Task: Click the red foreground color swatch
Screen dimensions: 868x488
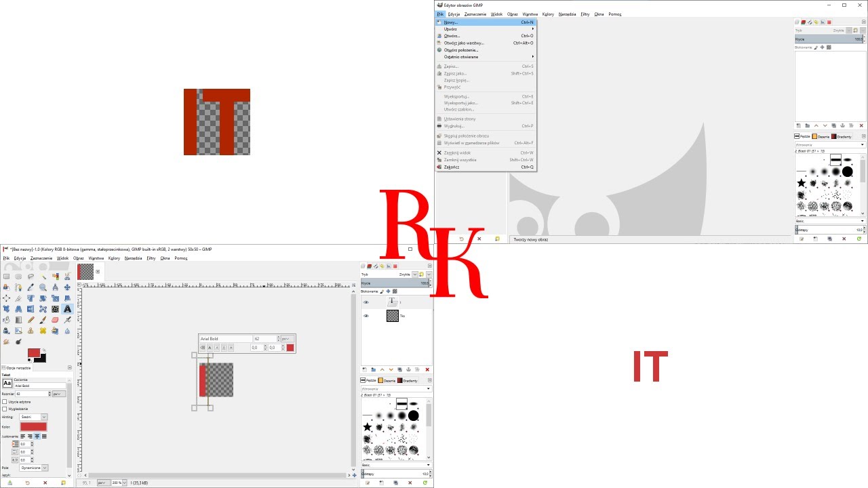Action: point(34,352)
